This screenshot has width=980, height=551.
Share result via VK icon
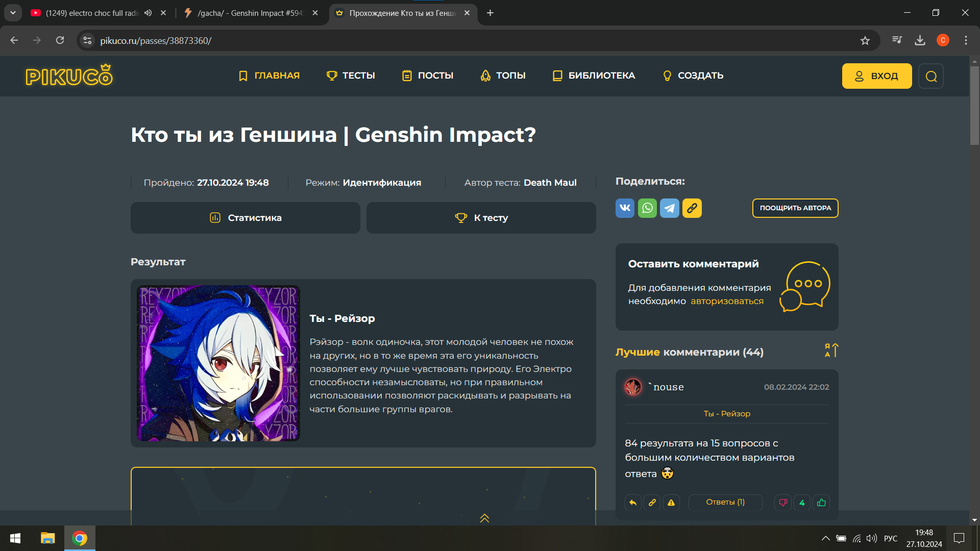click(625, 208)
